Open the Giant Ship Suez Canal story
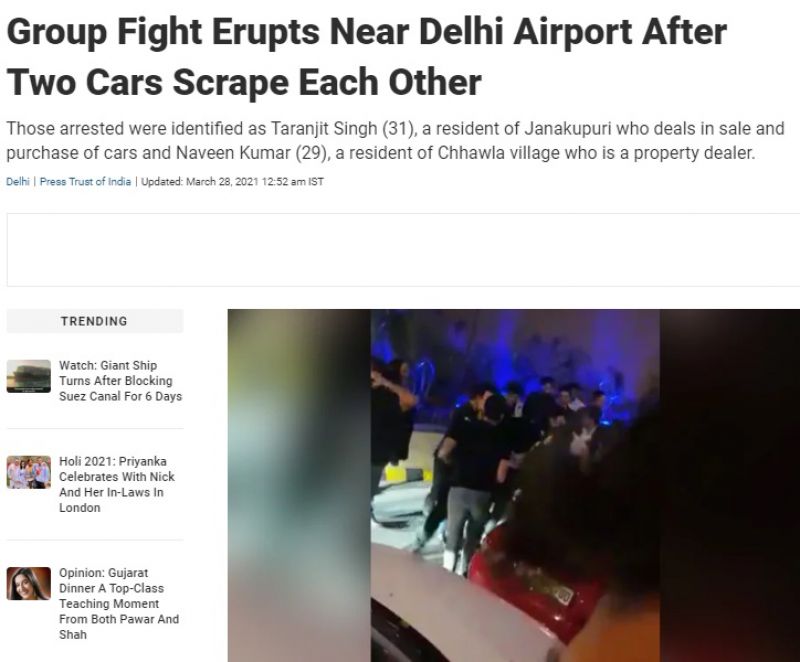 coord(120,380)
